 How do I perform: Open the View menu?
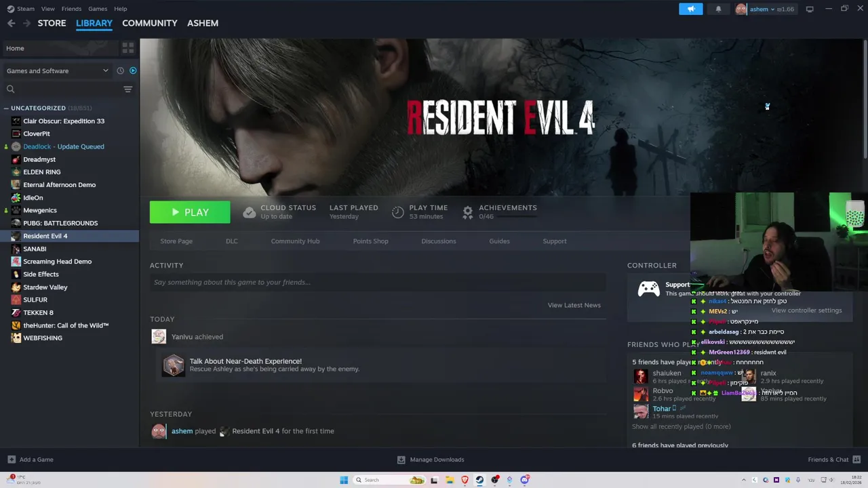pyautogui.click(x=47, y=9)
